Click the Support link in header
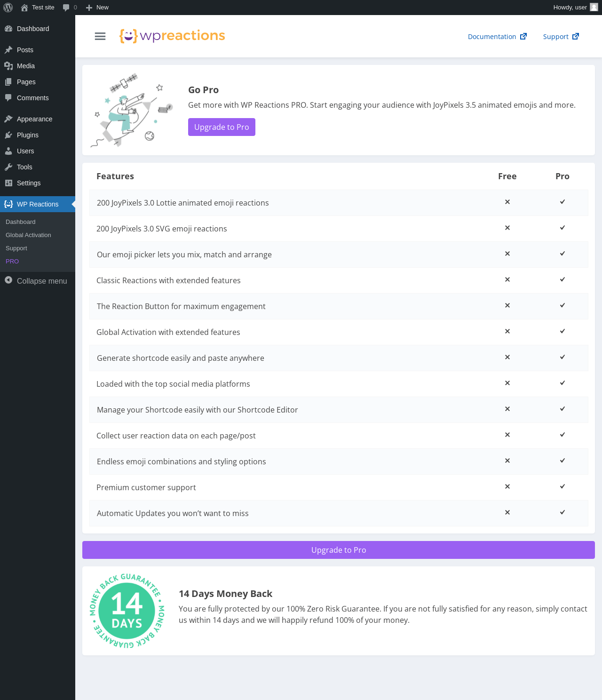Screen dimensions: 602x700 pos(561,37)
